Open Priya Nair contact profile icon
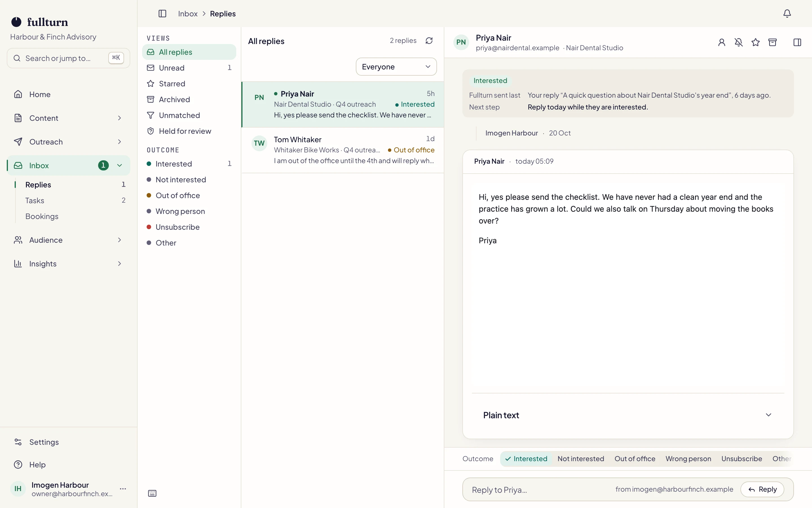Screen dimensions: 812x508 721,42
